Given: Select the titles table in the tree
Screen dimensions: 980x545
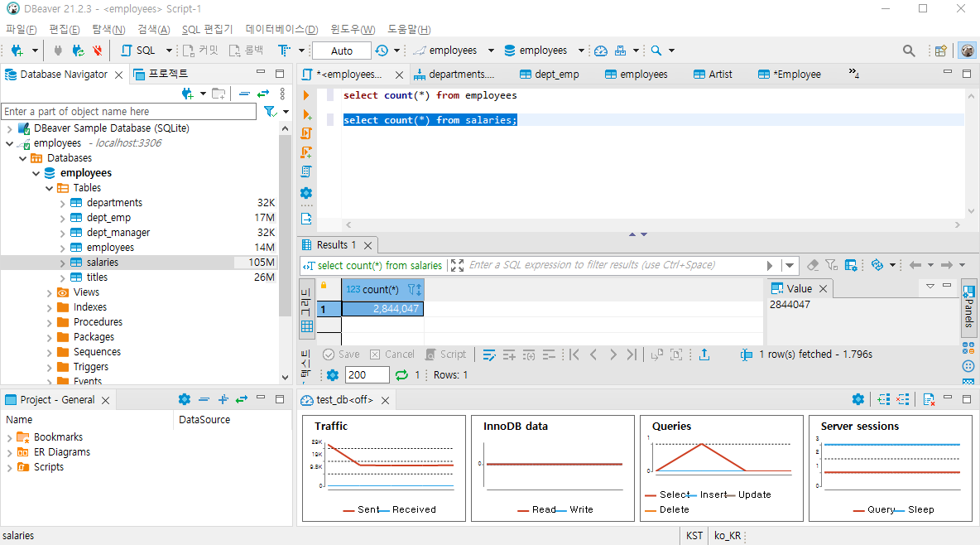Looking at the screenshot, I should pos(97,277).
